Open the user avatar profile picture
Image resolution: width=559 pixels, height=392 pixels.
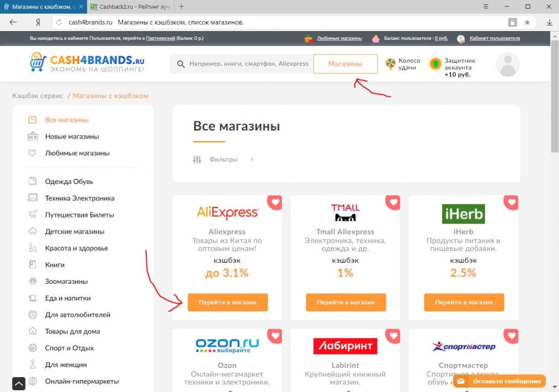coord(507,65)
